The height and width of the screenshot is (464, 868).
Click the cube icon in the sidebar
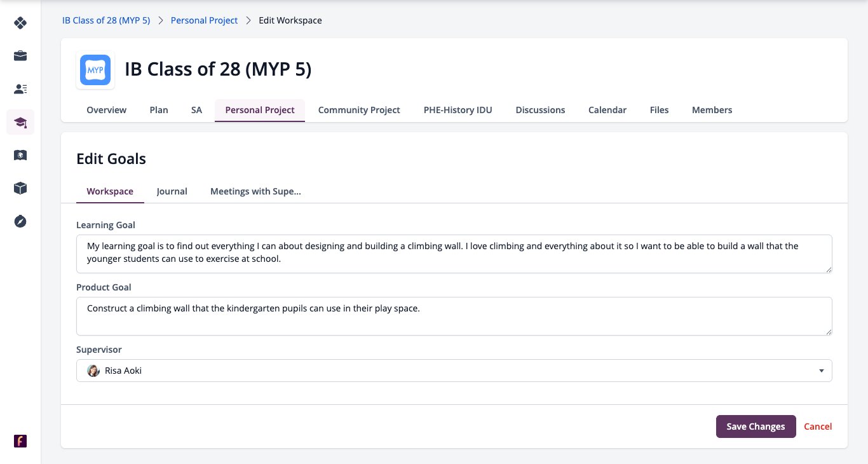click(x=20, y=188)
